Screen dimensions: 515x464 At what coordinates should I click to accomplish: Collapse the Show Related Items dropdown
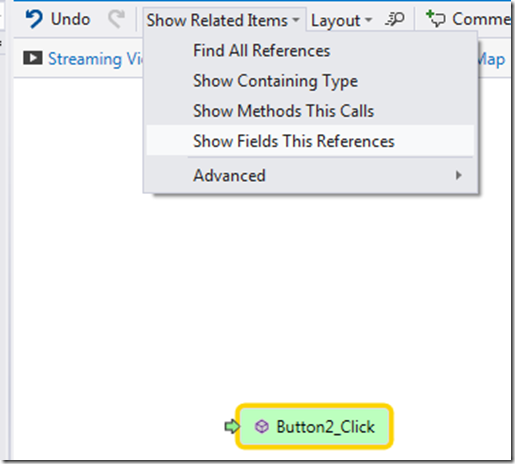click(223, 20)
